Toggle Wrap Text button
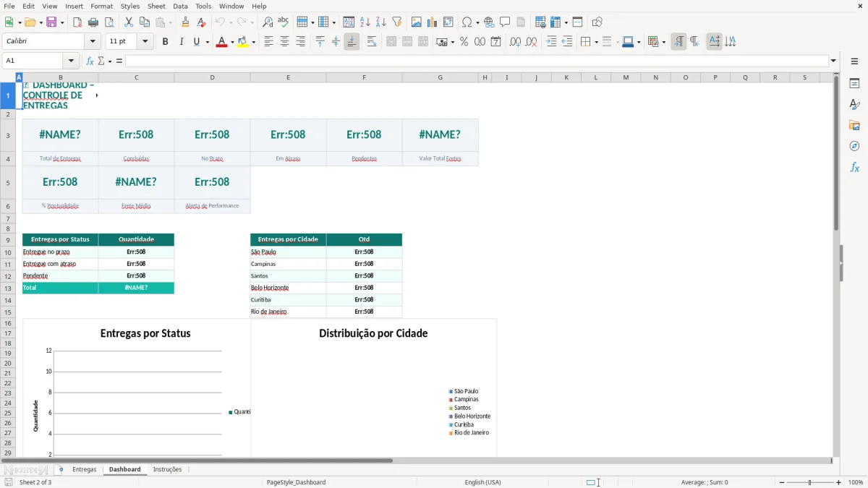This screenshot has height=488, width=868. pyautogui.click(x=372, y=42)
